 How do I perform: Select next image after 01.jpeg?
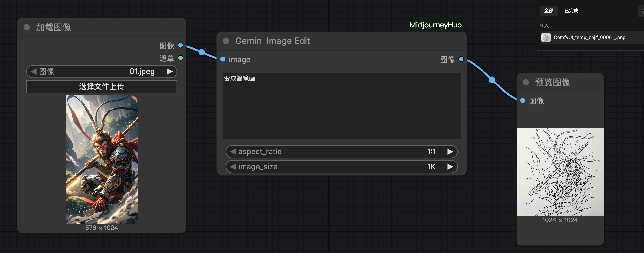169,72
